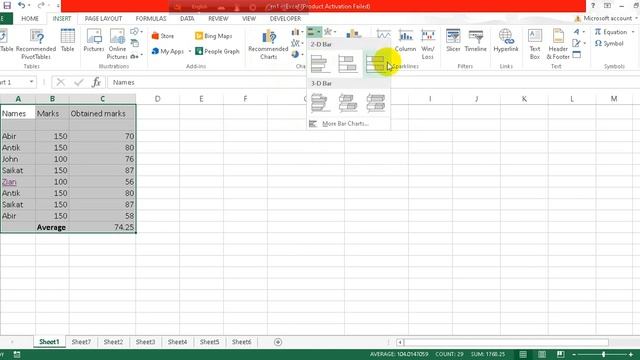640x360 pixels.
Task: Open Excel Help question mark
Action: point(593,6)
